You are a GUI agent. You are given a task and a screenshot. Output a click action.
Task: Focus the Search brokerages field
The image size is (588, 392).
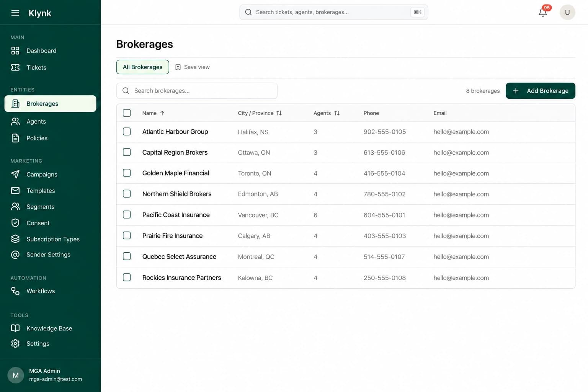point(197,91)
